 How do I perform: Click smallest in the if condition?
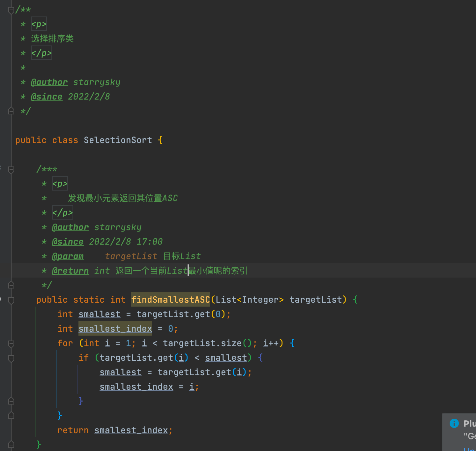(226, 358)
